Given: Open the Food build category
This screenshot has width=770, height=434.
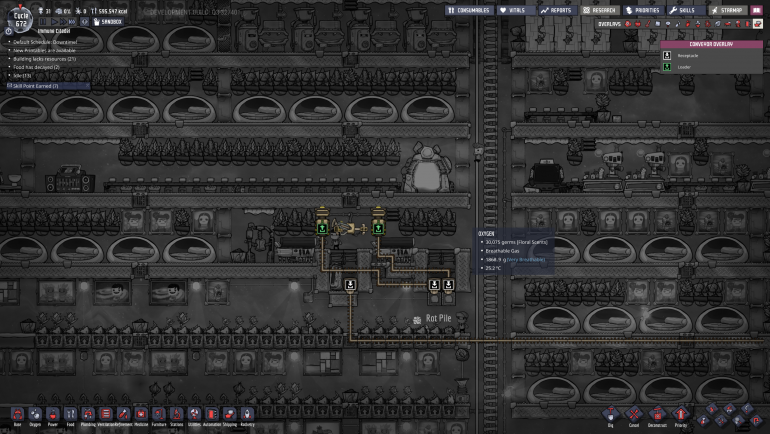Looking at the screenshot, I should click(x=71, y=415).
